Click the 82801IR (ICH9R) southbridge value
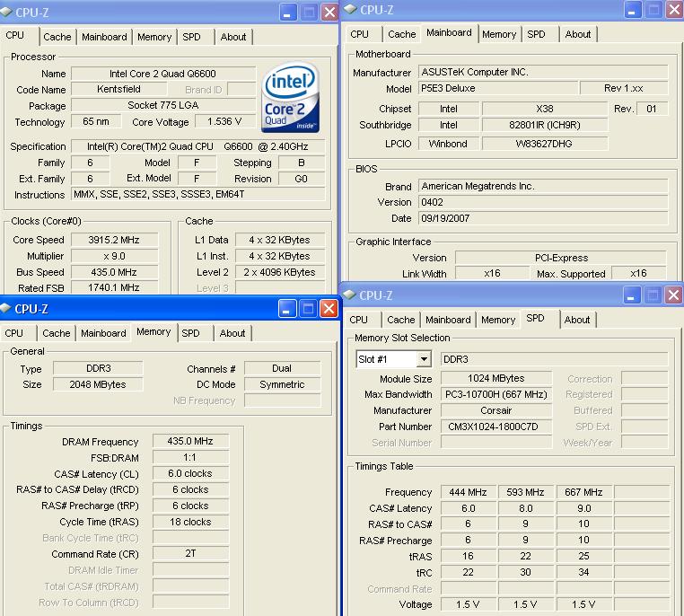This screenshot has width=684, height=616. click(x=544, y=125)
